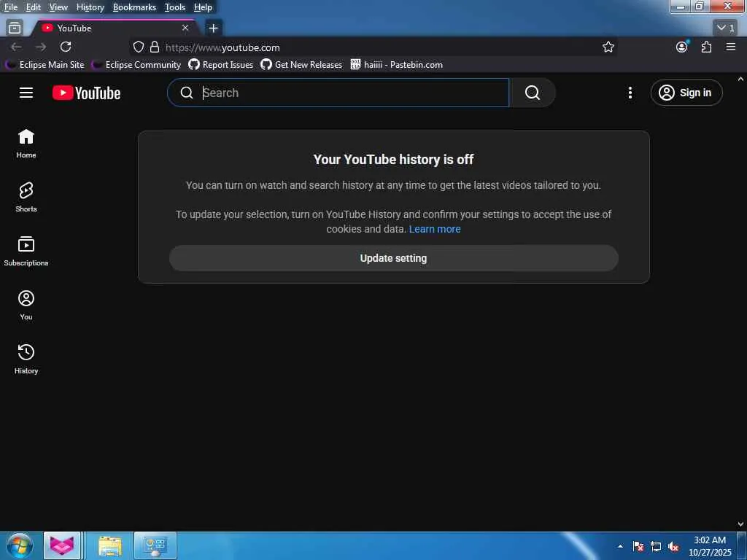Open haiiii - Pastebin.com bookmark
The image size is (747, 560).
tap(396, 64)
